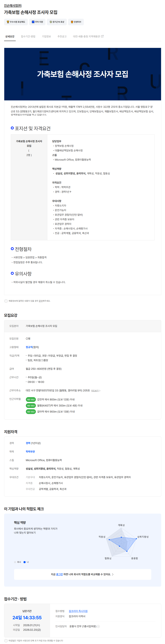Screen dimensions: 165x644
Task: Click the 문의 link in report notice
Action: click(40, 301)
